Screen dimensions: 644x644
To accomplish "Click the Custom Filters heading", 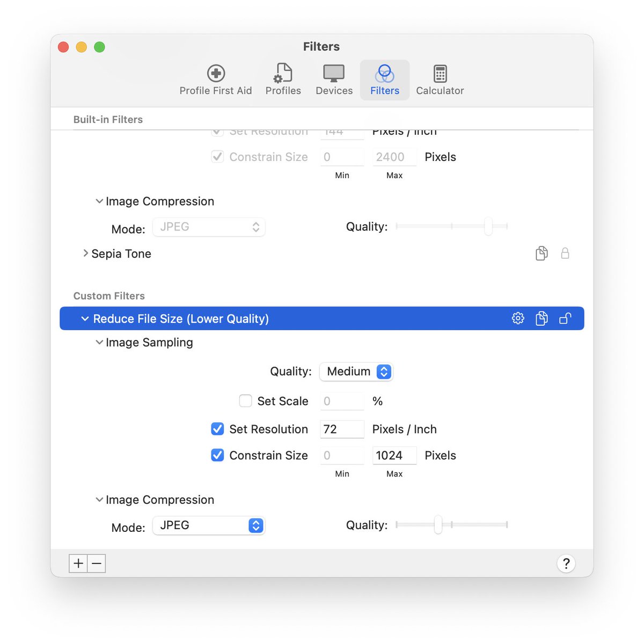I will (109, 296).
